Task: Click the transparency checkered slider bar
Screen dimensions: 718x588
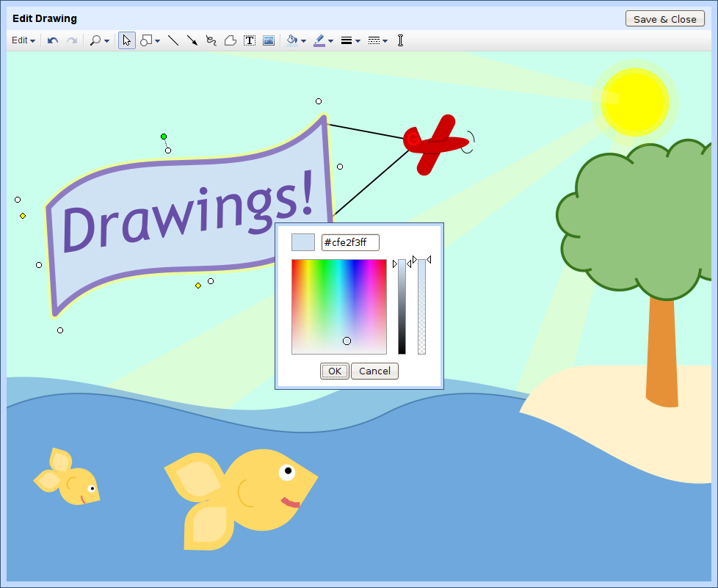Action: pos(421,306)
